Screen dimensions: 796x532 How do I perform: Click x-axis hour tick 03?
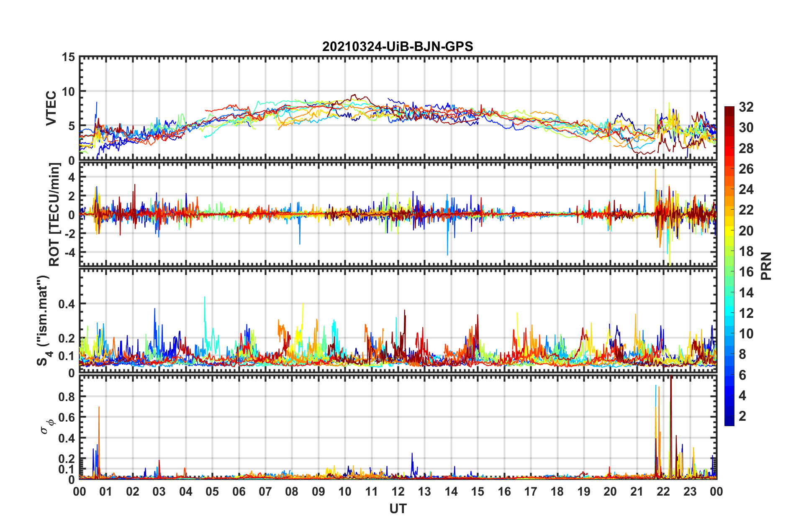click(159, 492)
